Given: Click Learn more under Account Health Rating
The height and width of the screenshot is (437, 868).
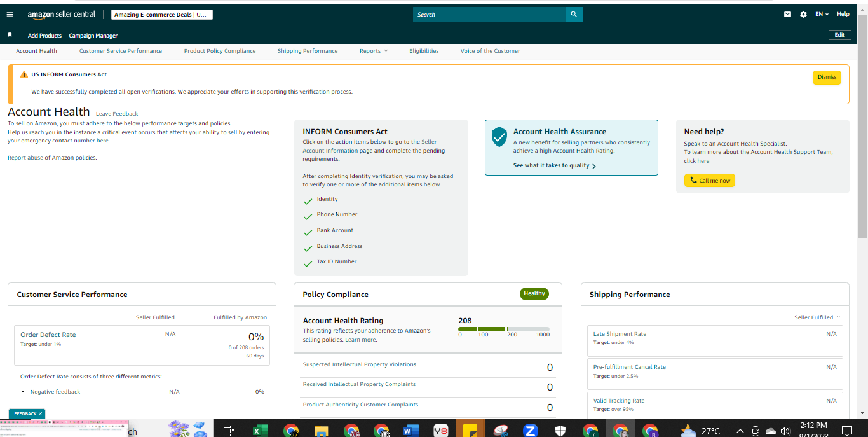Looking at the screenshot, I should click(x=360, y=340).
